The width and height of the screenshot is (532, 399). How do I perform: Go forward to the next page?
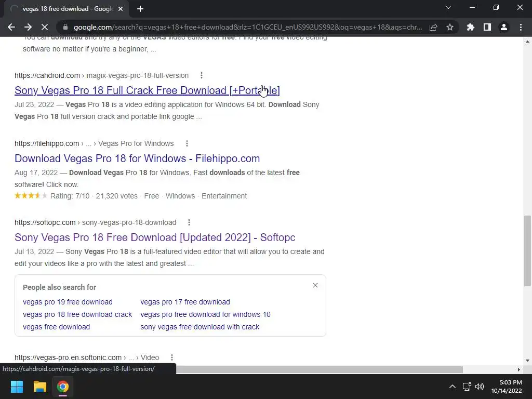pyautogui.click(x=28, y=27)
